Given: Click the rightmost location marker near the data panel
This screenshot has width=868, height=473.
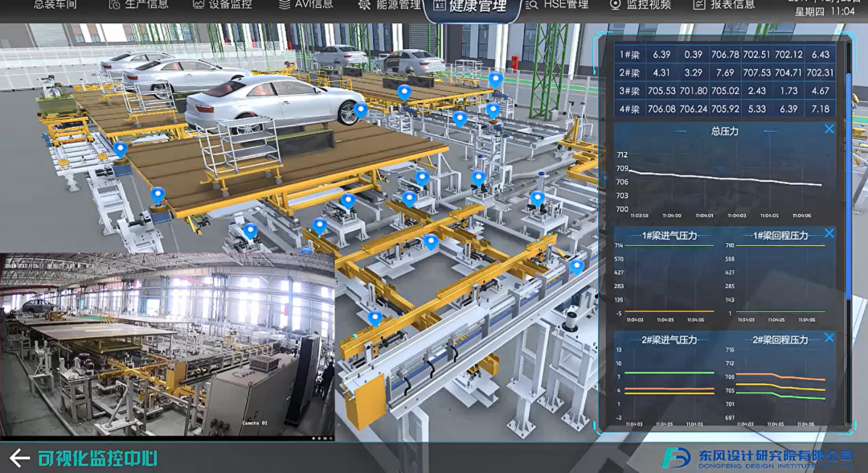Looking at the screenshot, I should 576,267.
